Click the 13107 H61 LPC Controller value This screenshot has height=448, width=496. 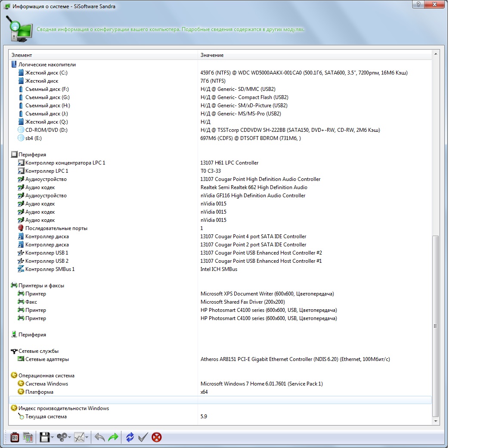229,163
